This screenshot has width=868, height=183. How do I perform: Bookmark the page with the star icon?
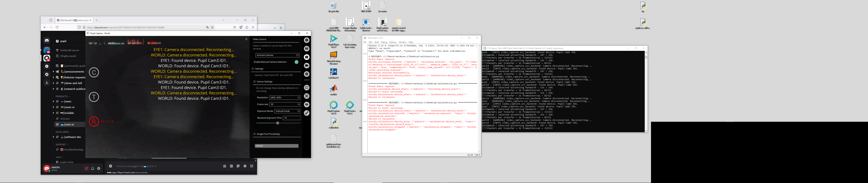212,27
